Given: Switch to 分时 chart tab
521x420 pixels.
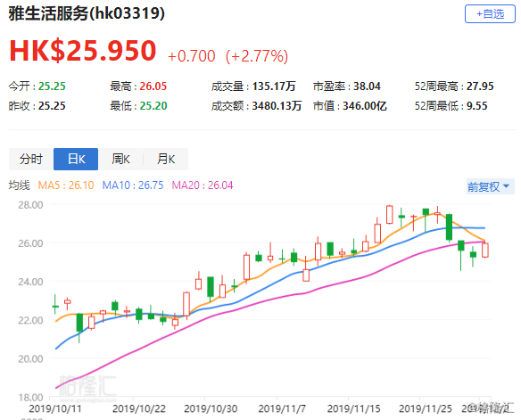Looking at the screenshot, I should (x=31, y=159).
